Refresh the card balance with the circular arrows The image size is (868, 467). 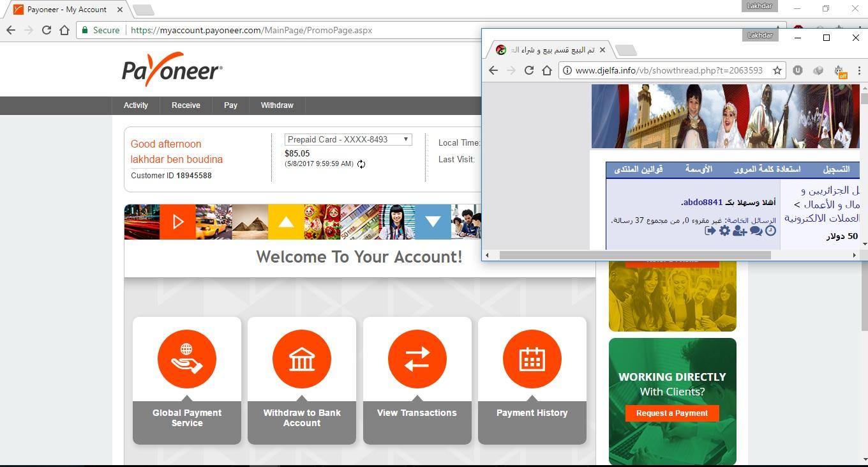pyautogui.click(x=361, y=164)
